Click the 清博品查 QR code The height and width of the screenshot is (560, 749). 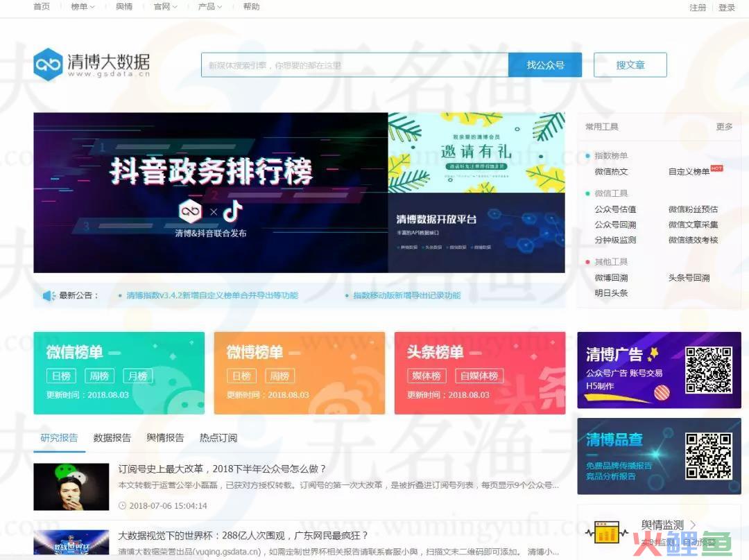click(708, 456)
